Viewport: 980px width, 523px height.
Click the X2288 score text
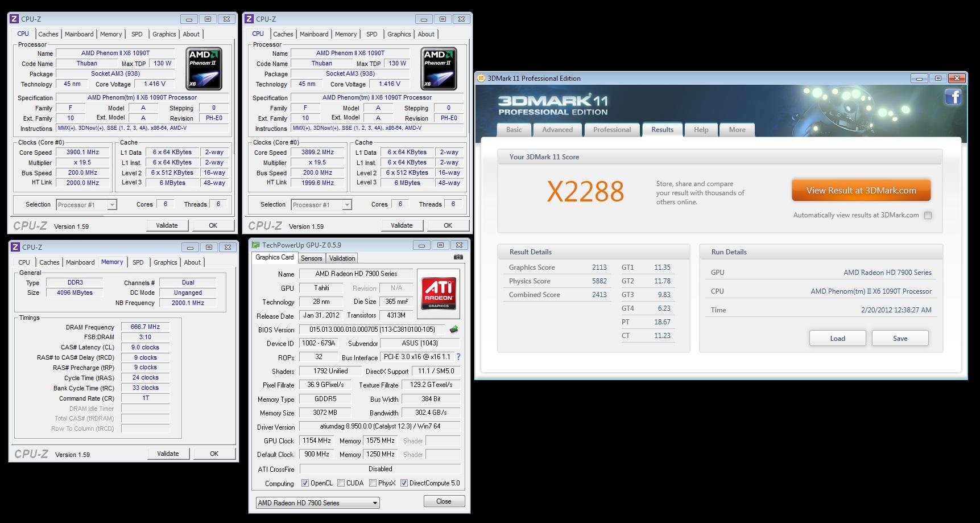tap(585, 192)
